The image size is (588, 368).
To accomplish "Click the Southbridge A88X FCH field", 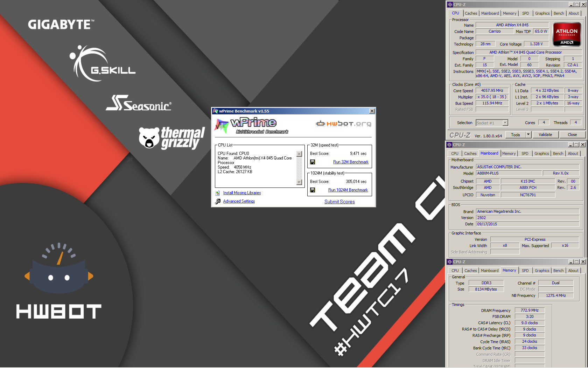I will click(x=528, y=188).
